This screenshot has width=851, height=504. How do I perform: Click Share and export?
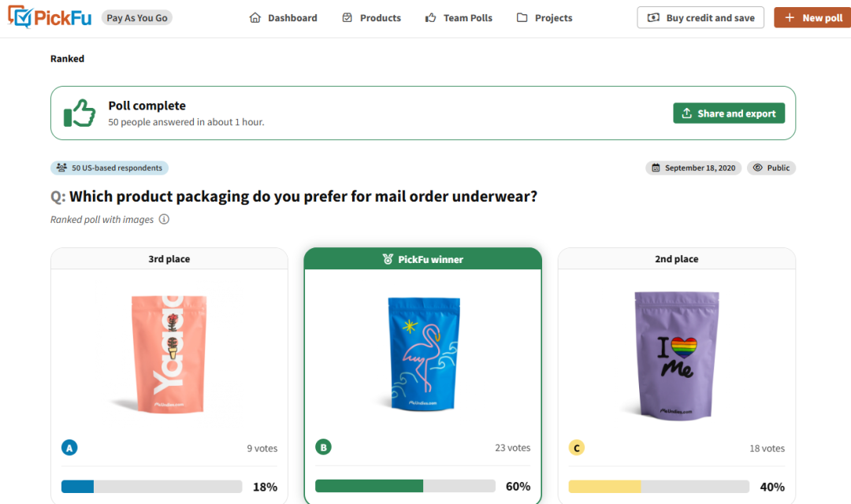(728, 113)
